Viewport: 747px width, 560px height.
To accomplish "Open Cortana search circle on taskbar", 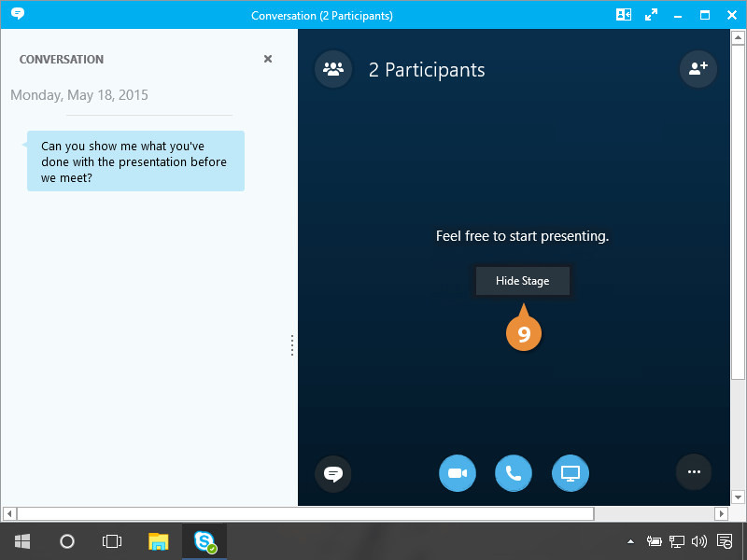I will click(67, 541).
